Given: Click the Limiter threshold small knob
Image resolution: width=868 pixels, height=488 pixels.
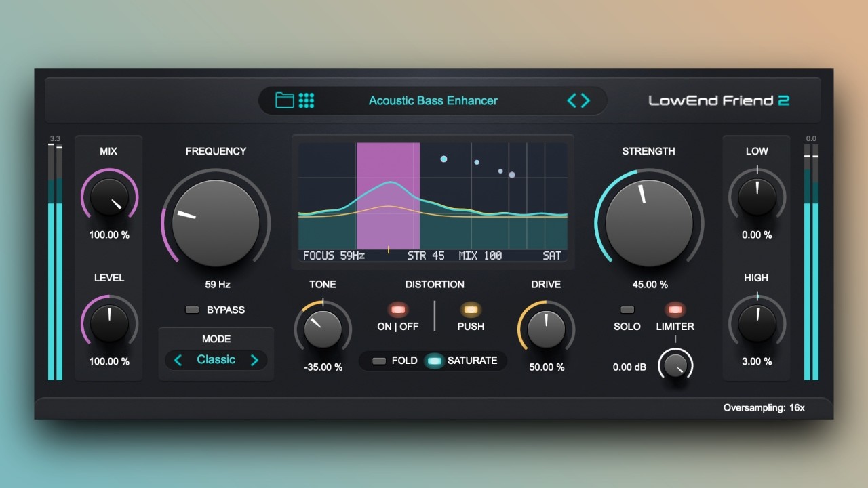Looking at the screenshot, I should click(x=675, y=365).
